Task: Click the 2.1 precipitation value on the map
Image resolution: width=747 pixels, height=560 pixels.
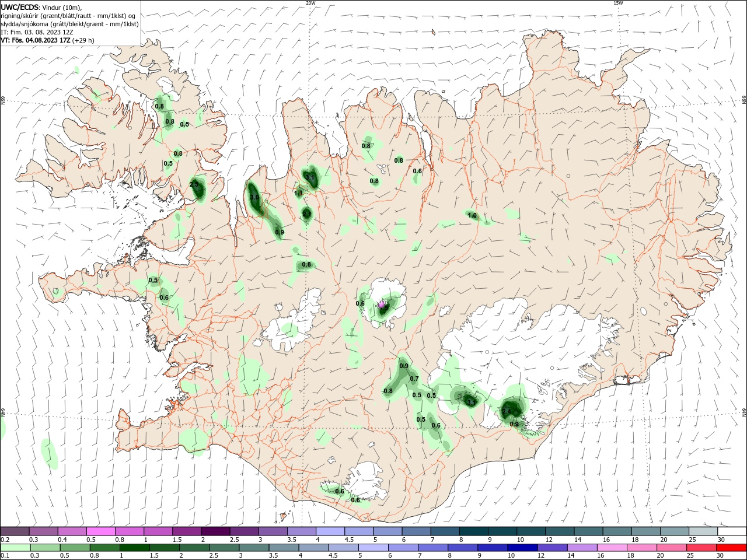Action: tap(307, 214)
